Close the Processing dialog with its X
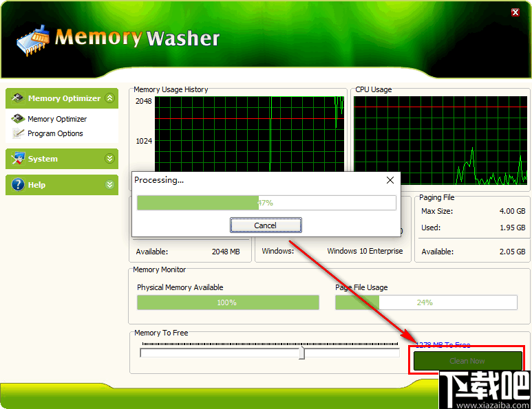The image size is (532, 409). tap(390, 180)
